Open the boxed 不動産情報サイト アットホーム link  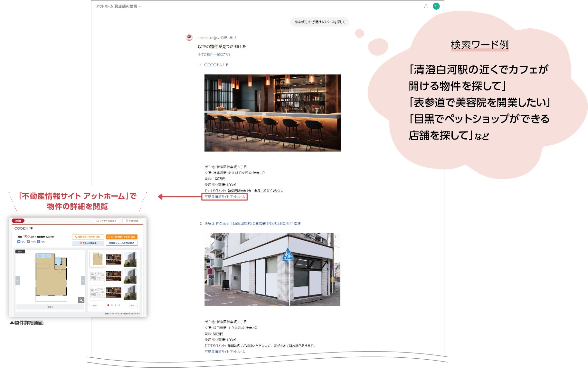coord(224,197)
